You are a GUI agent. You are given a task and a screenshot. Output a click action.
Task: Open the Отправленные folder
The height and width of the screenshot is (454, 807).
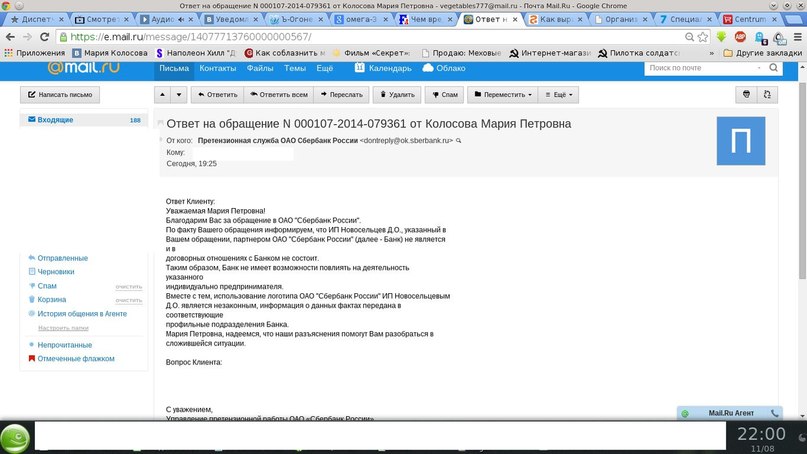(x=62, y=258)
